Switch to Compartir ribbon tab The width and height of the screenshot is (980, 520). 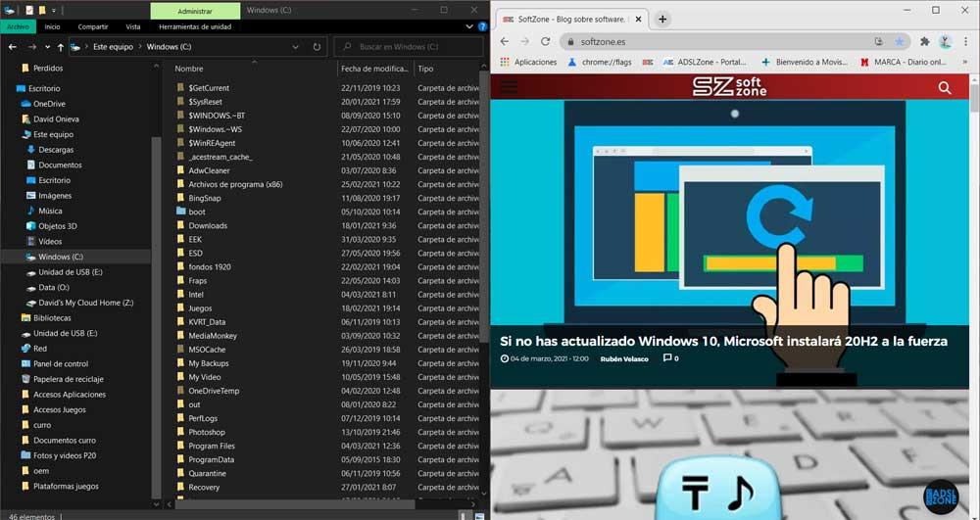93,26
